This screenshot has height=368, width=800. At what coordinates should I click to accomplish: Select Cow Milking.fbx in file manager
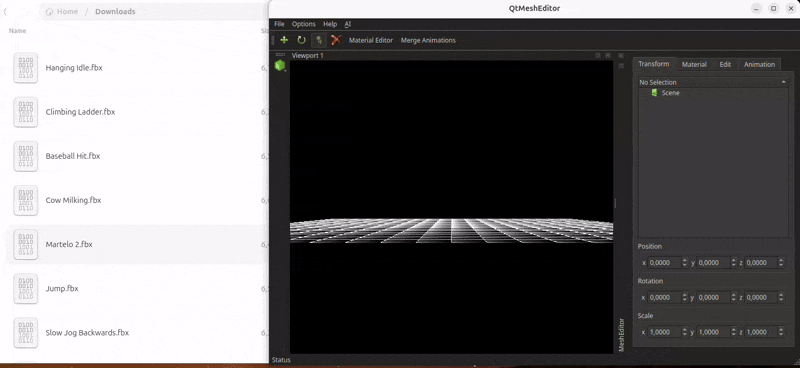pyautogui.click(x=73, y=200)
